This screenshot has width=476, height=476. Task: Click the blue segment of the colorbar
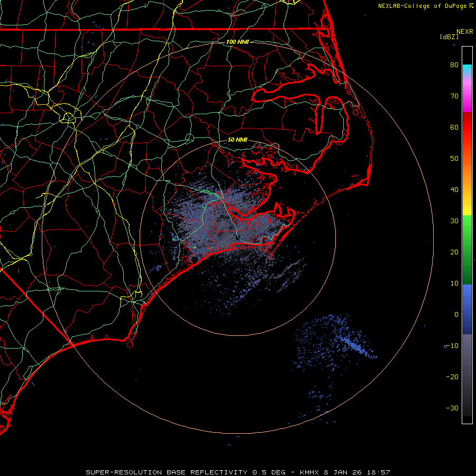[x=467, y=309]
